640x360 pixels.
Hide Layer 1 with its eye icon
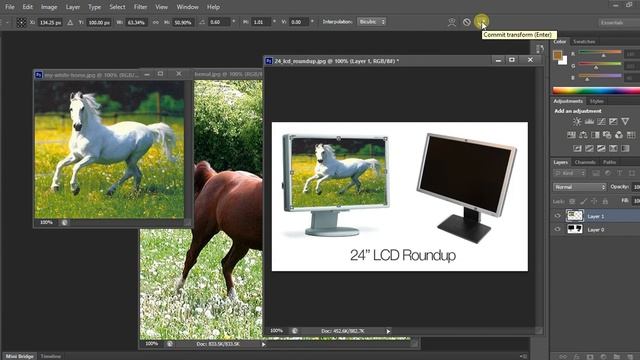(x=558, y=216)
